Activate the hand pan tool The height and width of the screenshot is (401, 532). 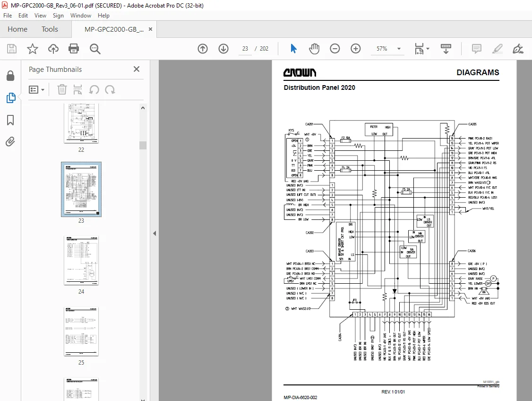314,49
